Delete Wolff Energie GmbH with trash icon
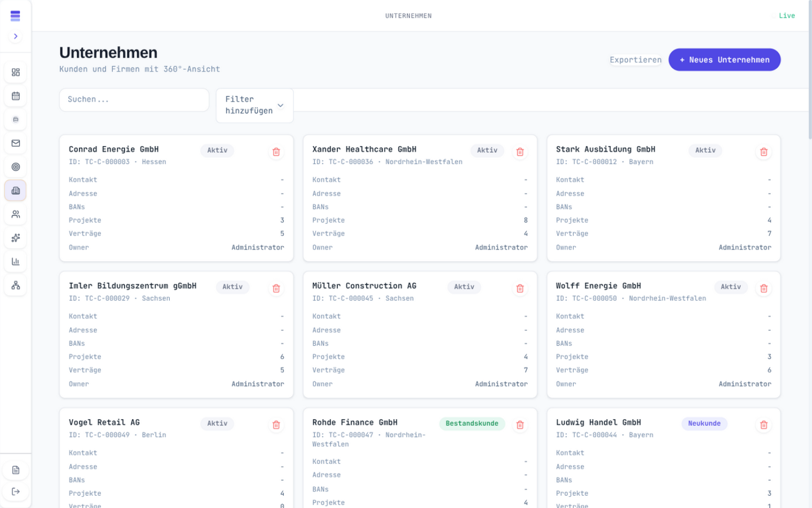Screen dimensions: 812x508 point(764,288)
